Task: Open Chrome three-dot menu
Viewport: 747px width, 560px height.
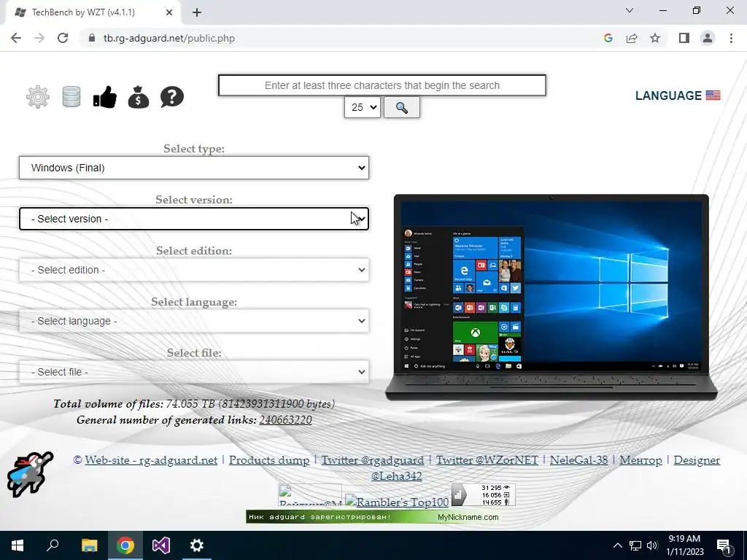Action: pyautogui.click(x=731, y=38)
